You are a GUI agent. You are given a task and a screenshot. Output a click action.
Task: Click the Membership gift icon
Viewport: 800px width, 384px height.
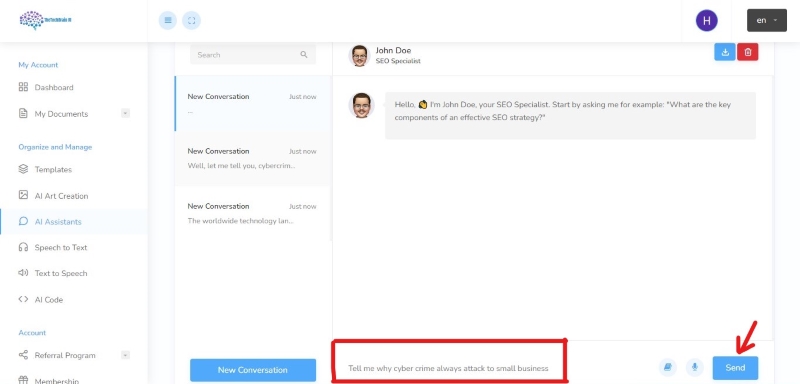coord(23,380)
